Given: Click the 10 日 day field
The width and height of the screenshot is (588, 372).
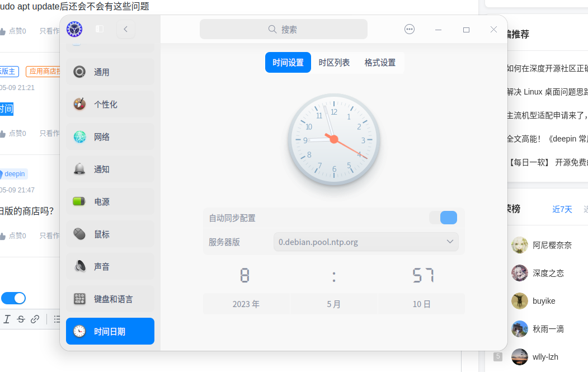Looking at the screenshot, I should (x=421, y=304).
